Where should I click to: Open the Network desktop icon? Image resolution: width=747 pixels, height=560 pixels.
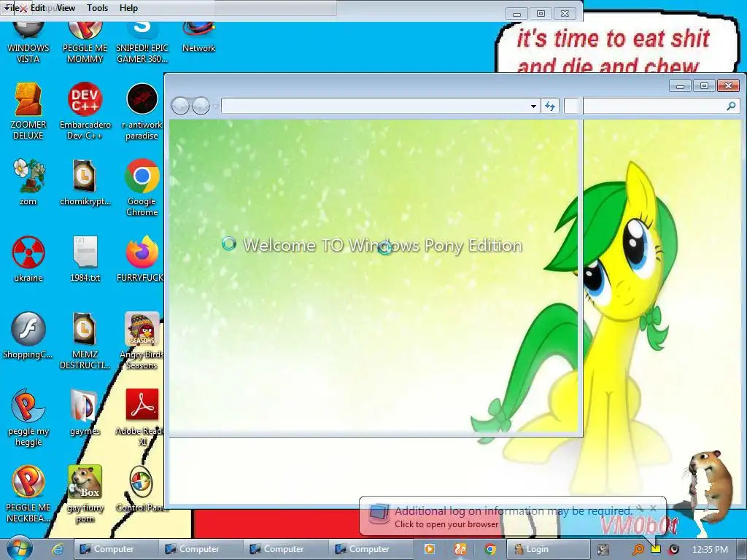coord(198,37)
